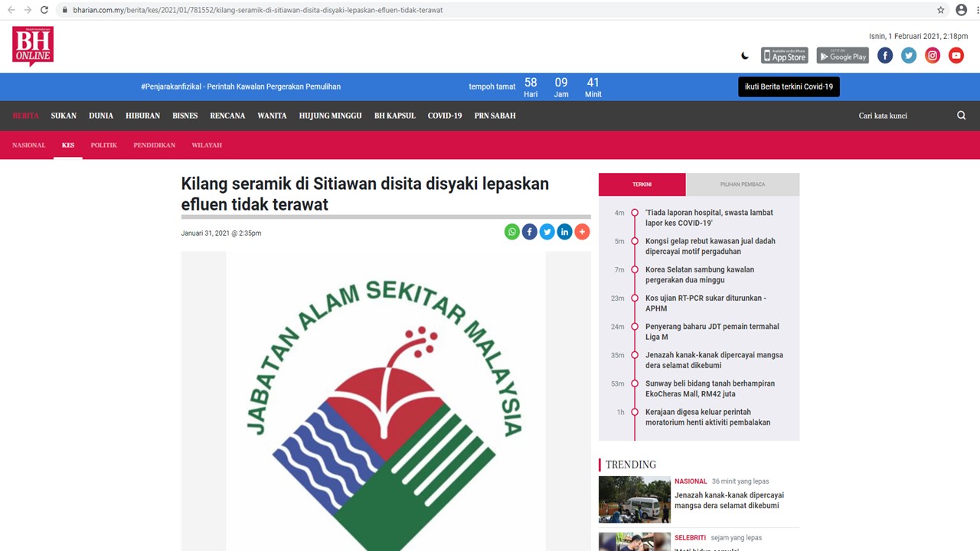Open BH KAPSUL menu item
Viewport: 980px width, 551px height.
click(x=395, y=116)
